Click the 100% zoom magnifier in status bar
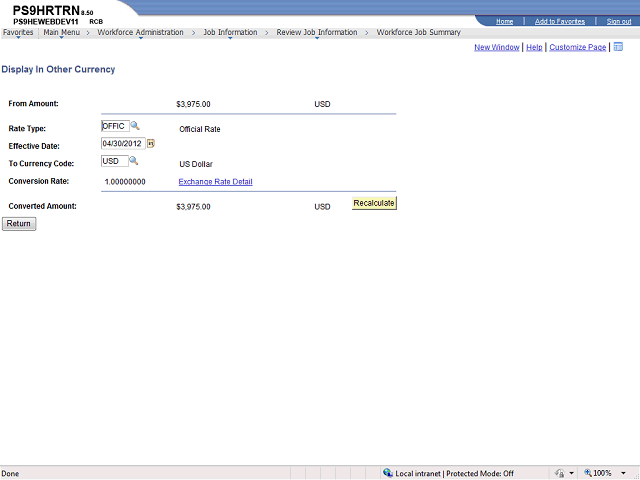The width and height of the screenshot is (640, 480). point(588,473)
